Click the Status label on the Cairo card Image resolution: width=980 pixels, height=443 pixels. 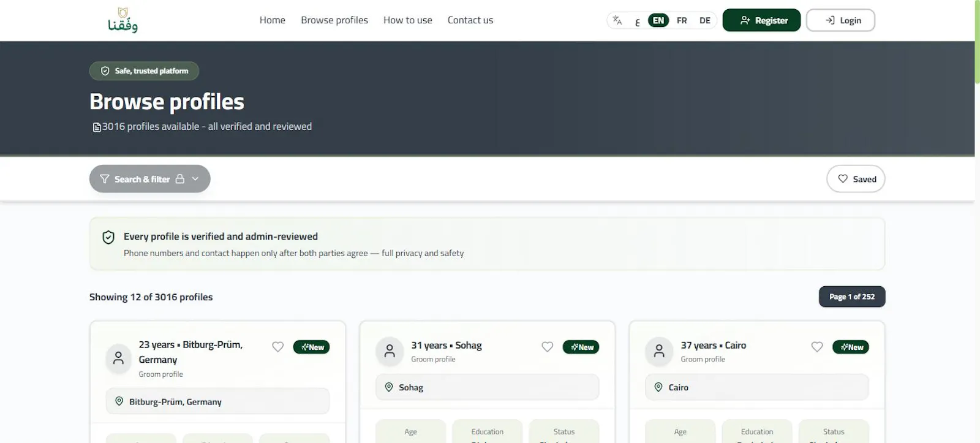834,432
